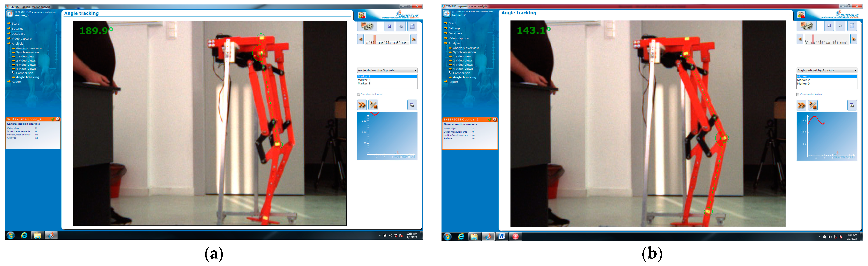The height and width of the screenshot is (266, 868).
Task: Choose Marker 3 in screenshot (b) list
Action: pyautogui.click(x=803, y=84)
